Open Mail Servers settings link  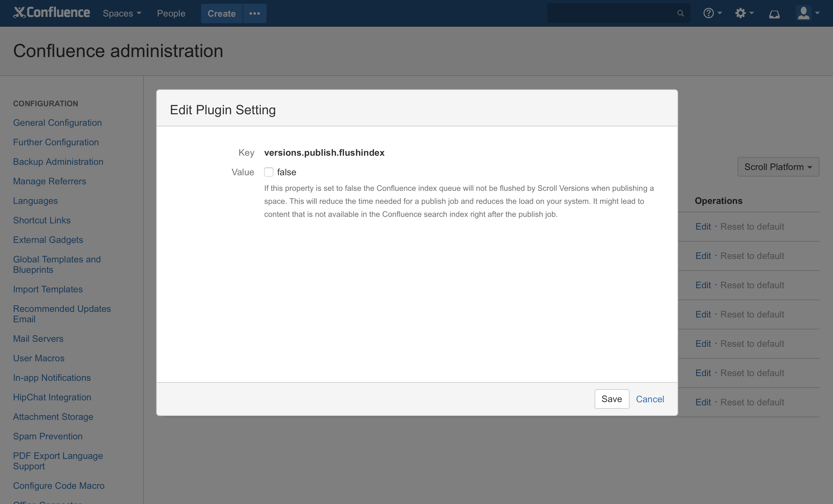point(38,339)
